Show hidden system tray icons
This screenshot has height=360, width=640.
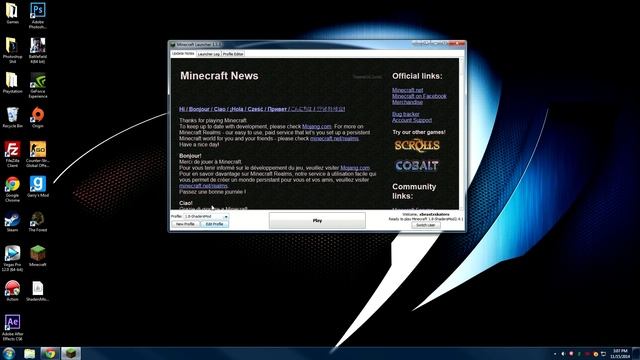555,354
